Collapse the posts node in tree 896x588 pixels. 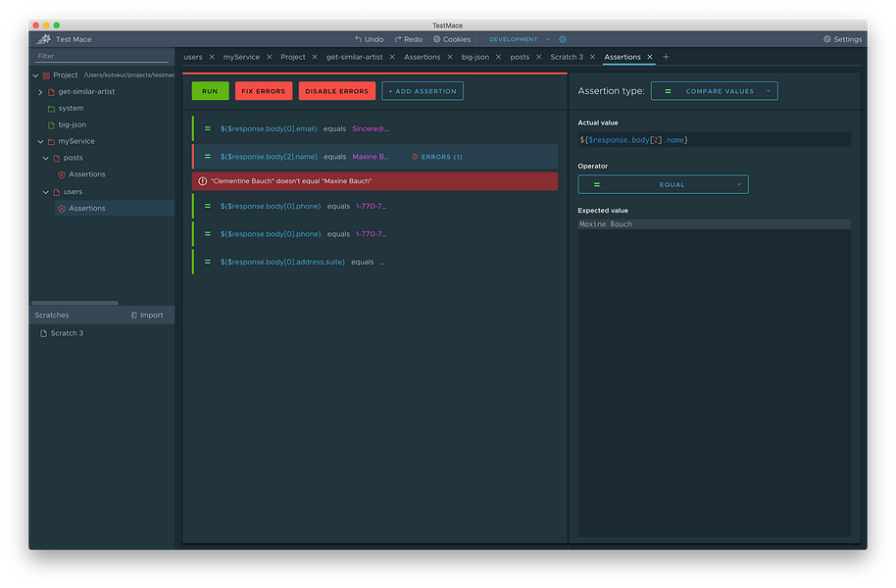[46, 159]
